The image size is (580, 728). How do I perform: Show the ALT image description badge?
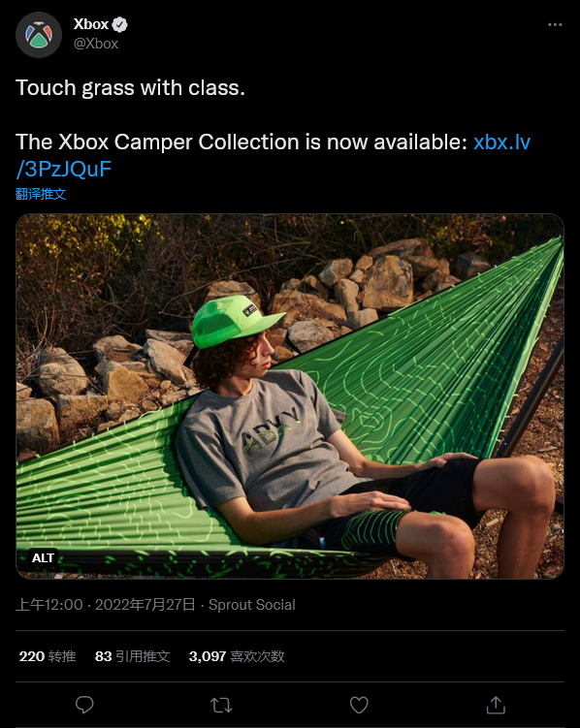pyautogui.click(x=43, y=557)
